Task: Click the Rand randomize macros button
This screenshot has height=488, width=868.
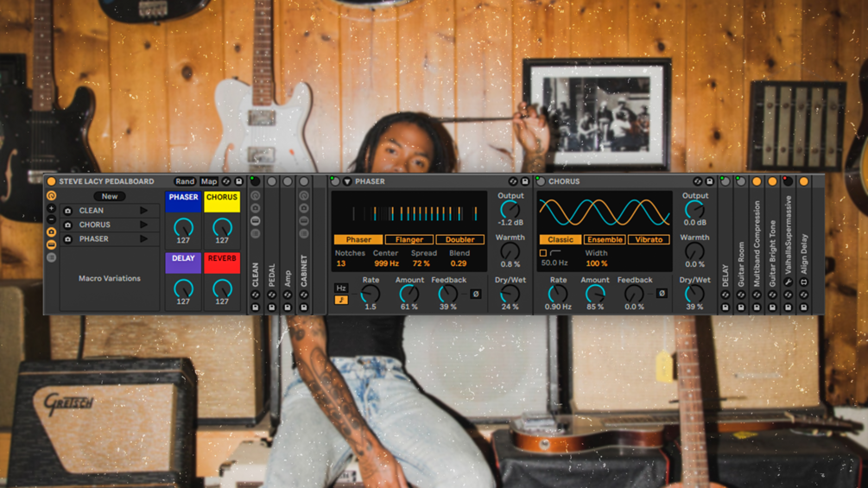Action: tap(185, 181)
